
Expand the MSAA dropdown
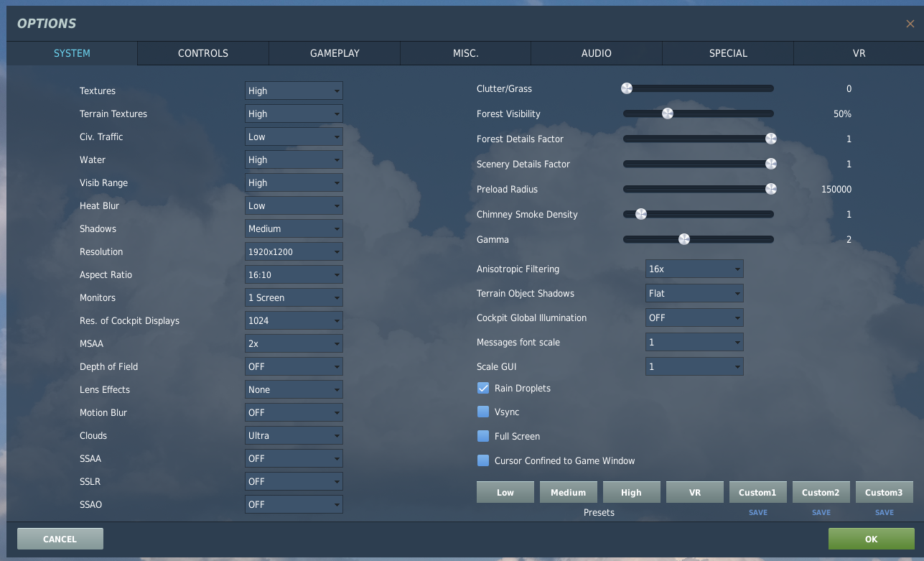[x=294, y=343]
